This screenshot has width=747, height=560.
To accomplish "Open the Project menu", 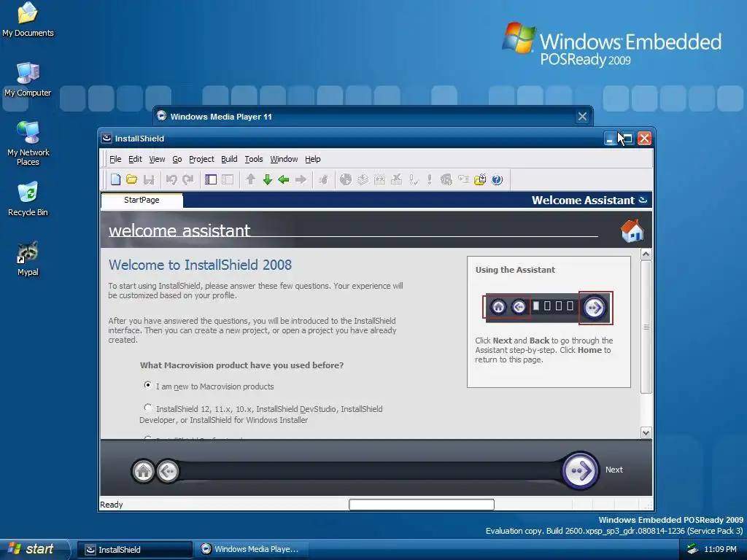I will tap(201, 159).
